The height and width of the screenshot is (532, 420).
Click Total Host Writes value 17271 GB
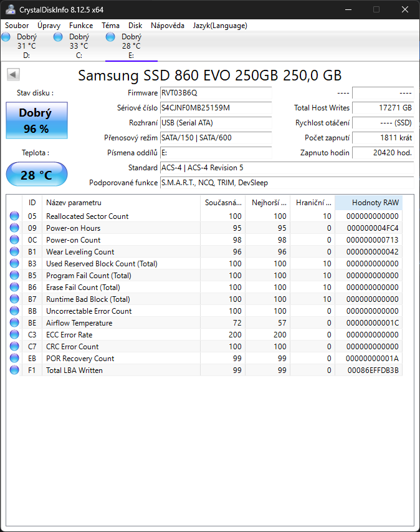(383, 108)
